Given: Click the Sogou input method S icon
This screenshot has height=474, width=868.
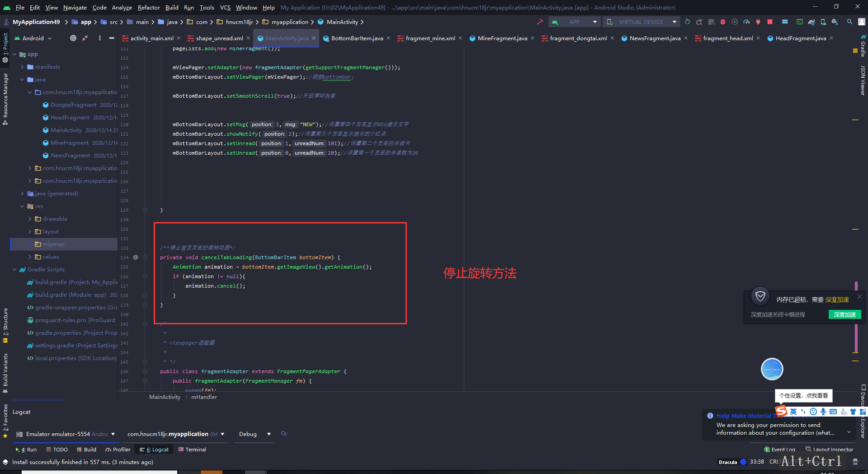Looking at the screenshot, I should click(781, 411).
